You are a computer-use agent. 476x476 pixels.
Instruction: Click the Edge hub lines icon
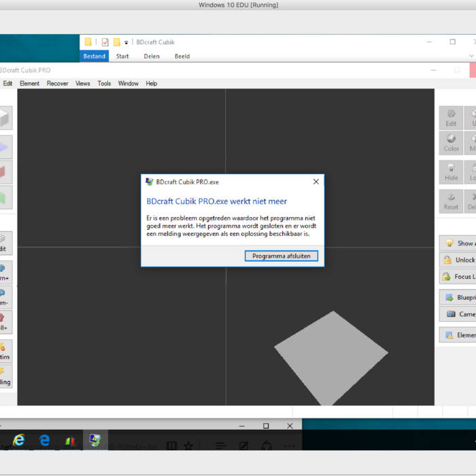click(x=220, y=445)
